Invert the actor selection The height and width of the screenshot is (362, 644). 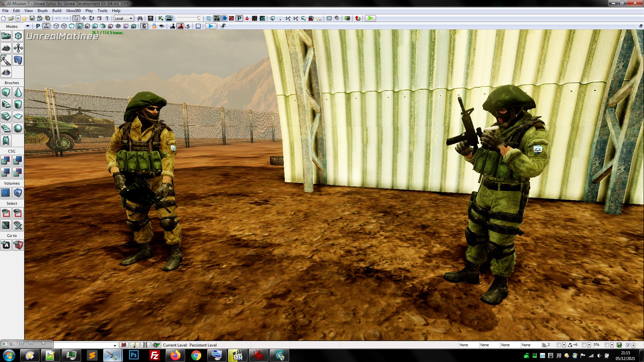(x=6, y=225)
